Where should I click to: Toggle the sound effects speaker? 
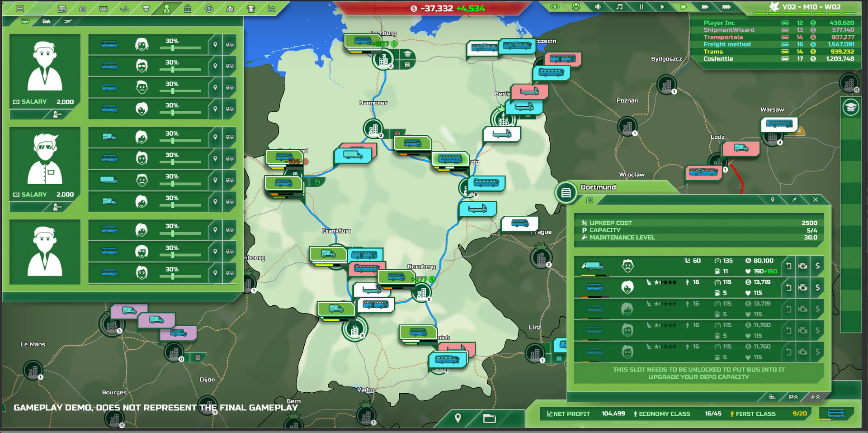[598, 7]
